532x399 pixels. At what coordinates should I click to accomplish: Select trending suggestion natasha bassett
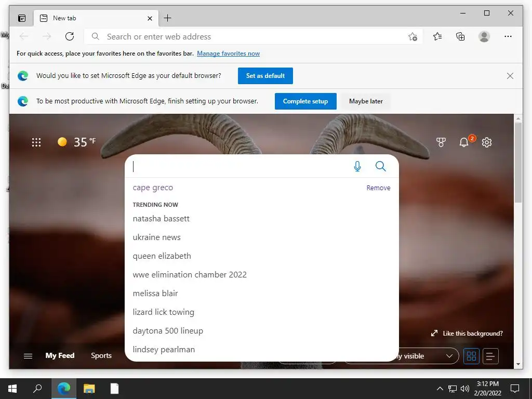161,219
